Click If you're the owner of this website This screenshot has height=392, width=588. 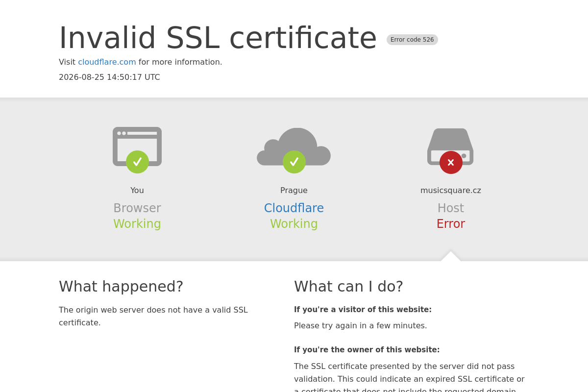(x=367, y=350)
